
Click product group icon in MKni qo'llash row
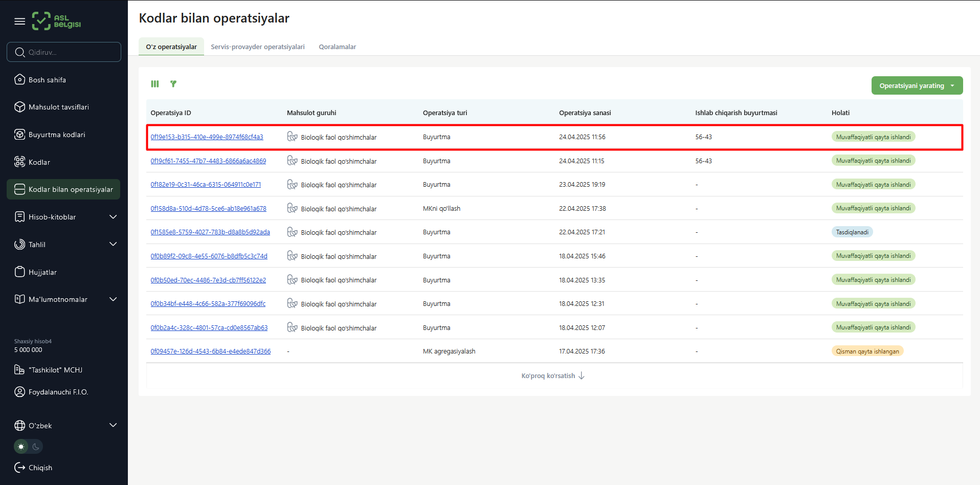292,208
